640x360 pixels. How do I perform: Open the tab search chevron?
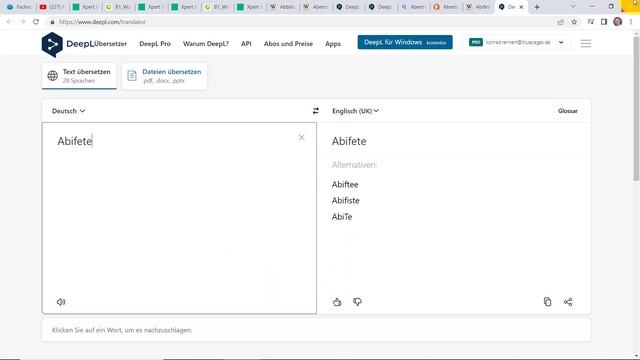[573, 7]
